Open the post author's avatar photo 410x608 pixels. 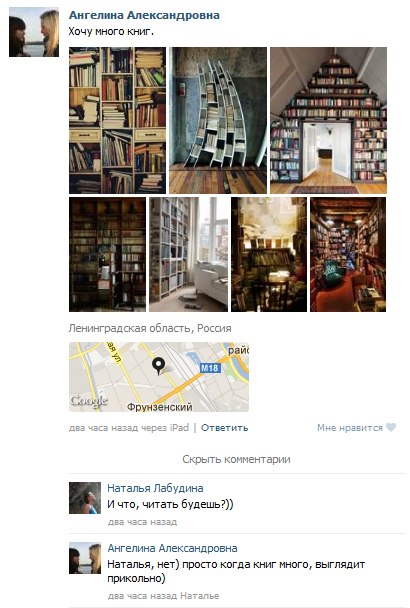(x=34, y=32)
